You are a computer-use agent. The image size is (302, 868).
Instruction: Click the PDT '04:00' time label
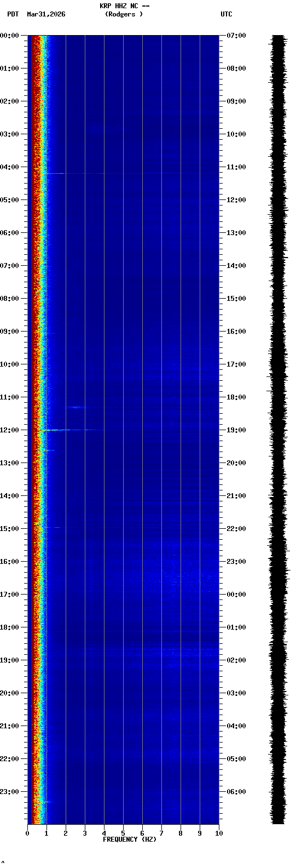(x=10, y=167)
